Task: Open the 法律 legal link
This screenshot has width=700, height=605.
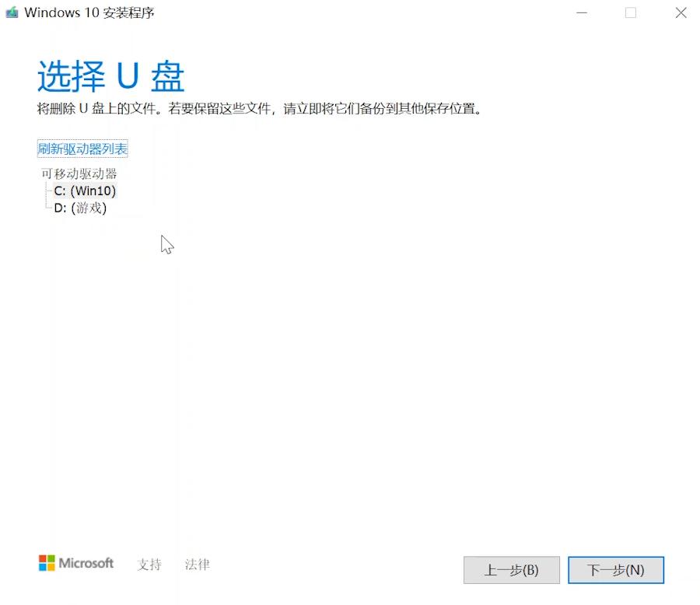Action: click(x=197, y=565)
